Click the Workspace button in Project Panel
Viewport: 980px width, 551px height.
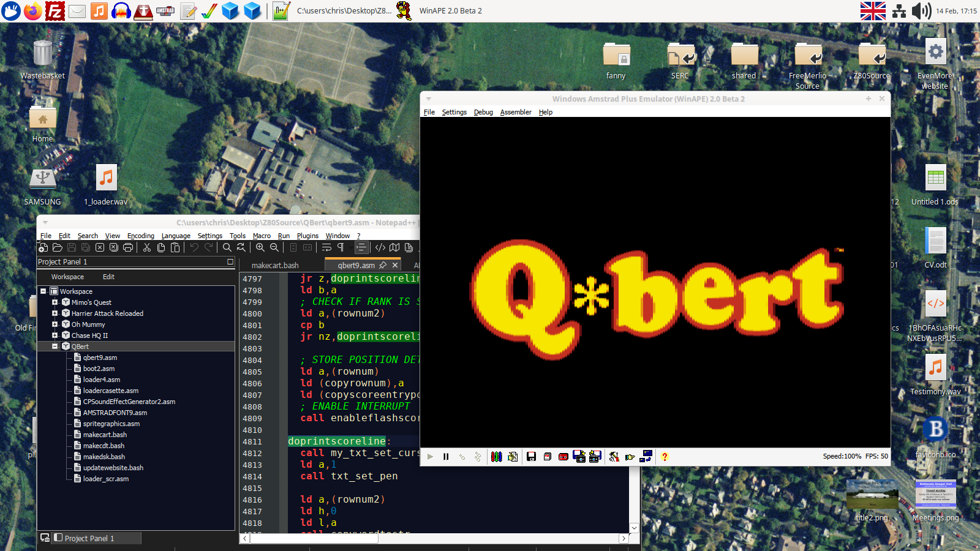pos(67,277)
